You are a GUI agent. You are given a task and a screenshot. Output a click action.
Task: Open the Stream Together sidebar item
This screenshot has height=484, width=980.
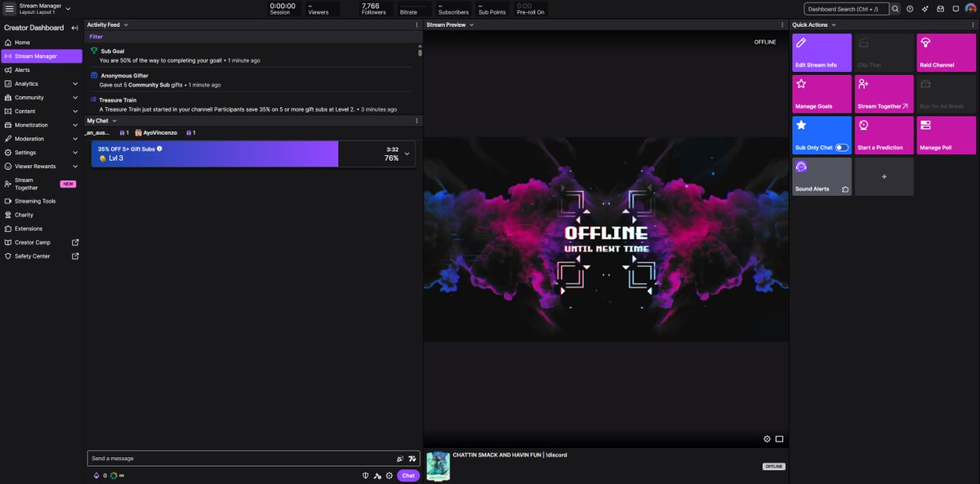click(x=41, y=184)
